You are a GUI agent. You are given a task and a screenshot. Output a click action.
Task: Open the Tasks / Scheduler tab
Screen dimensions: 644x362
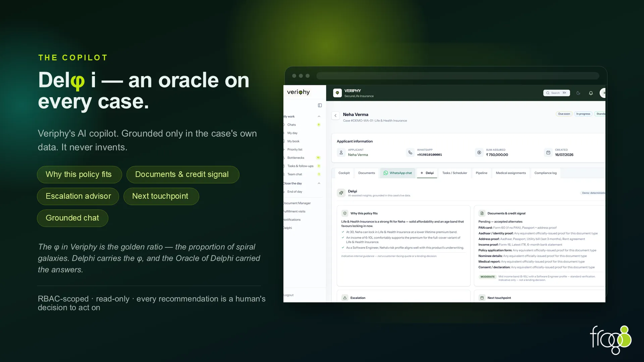(454, 173)
